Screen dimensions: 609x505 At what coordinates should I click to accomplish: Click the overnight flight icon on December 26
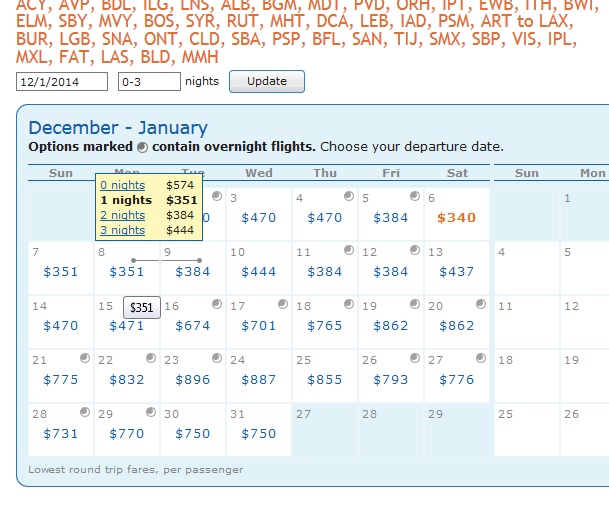(x=414, y=358)
